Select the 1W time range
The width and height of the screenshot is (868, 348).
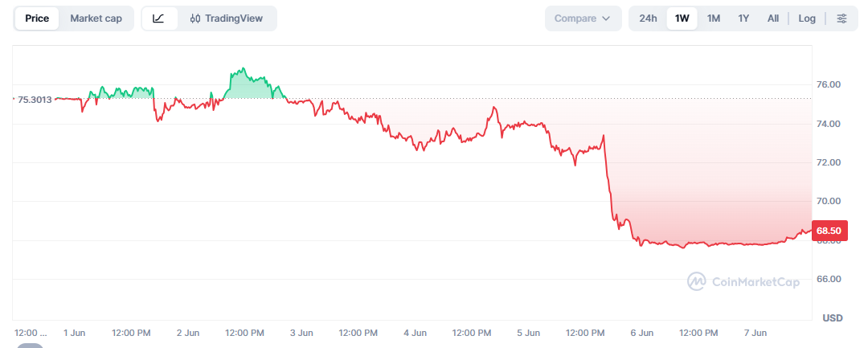[x=682, y=18]
